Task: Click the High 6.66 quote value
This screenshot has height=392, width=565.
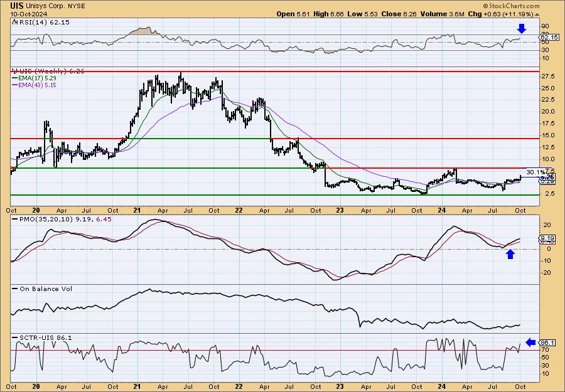Action: [328, 14]
